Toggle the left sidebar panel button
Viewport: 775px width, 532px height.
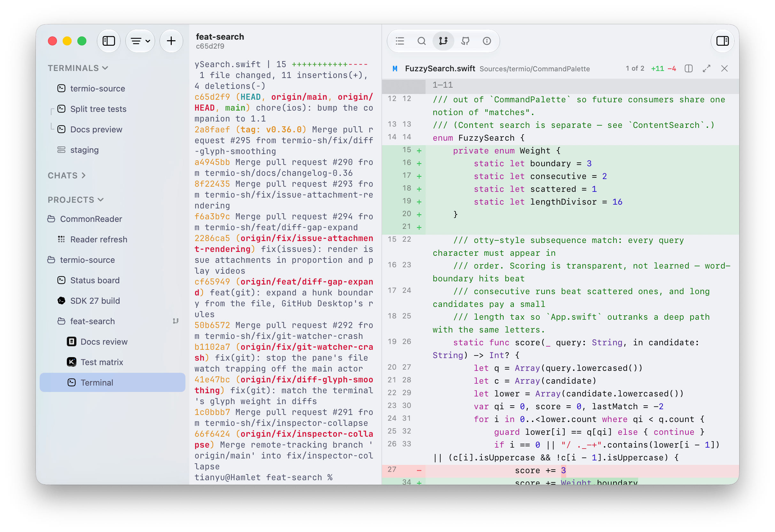108,41
